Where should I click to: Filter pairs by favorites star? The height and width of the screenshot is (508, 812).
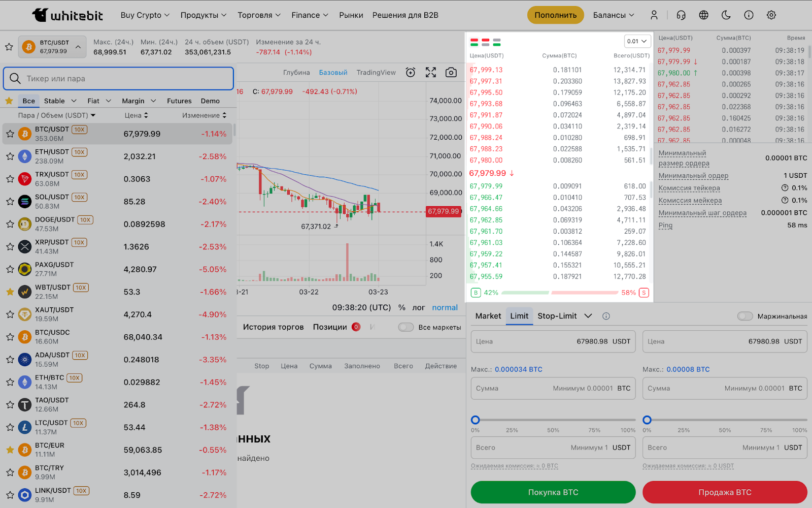tap(9, 101)
